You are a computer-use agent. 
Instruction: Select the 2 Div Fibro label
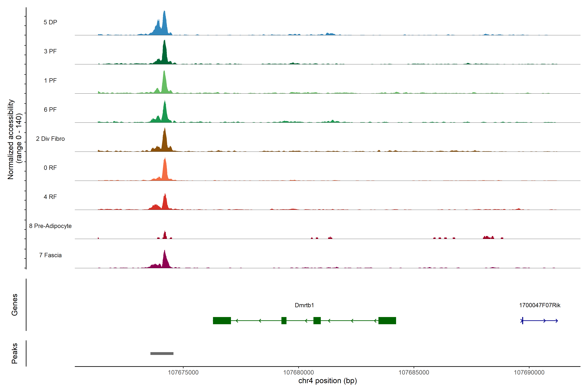point(50,139)
